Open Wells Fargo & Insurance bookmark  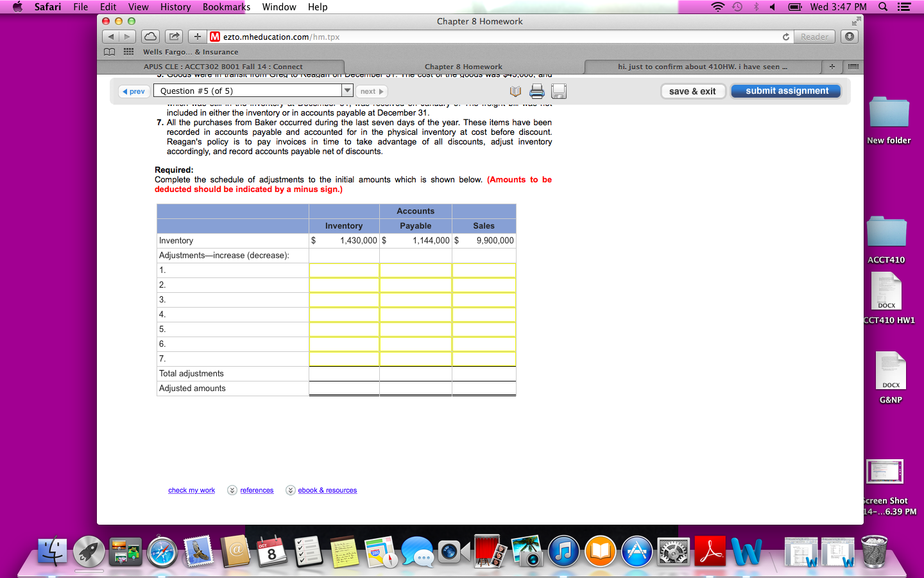tap(191, 52)
